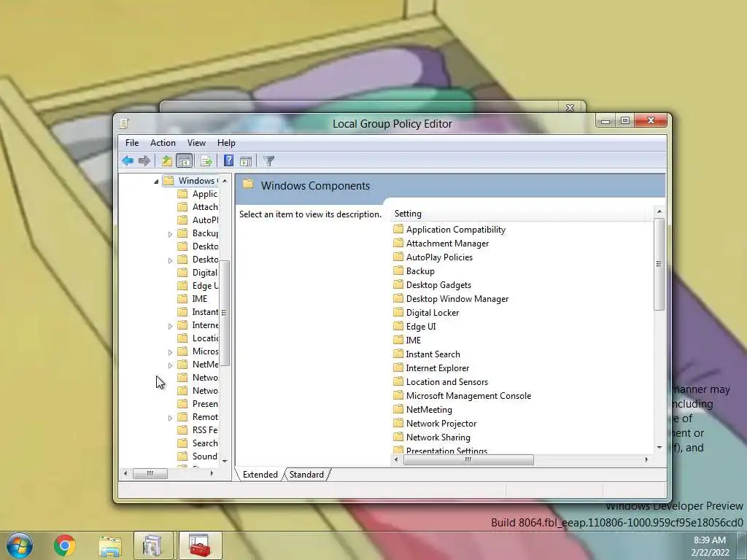Expand the NetMeeting tree node arrow

tap(170, 365)
